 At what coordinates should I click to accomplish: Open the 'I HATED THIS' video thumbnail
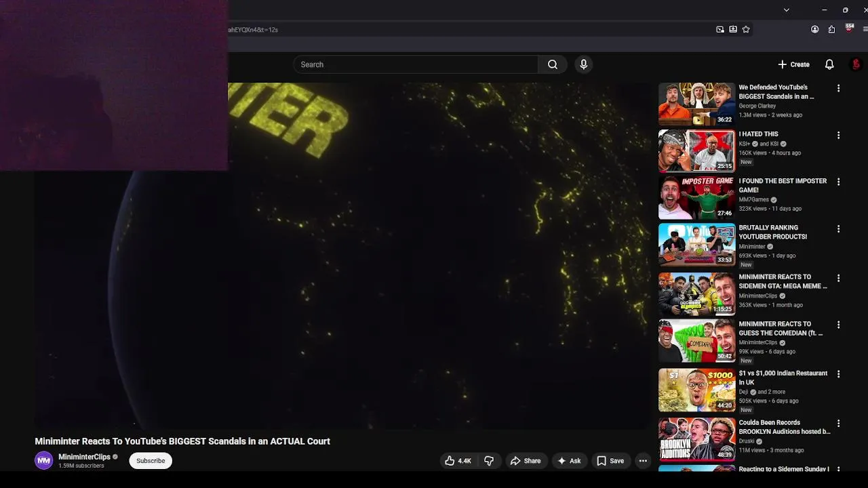click(696, 151)
